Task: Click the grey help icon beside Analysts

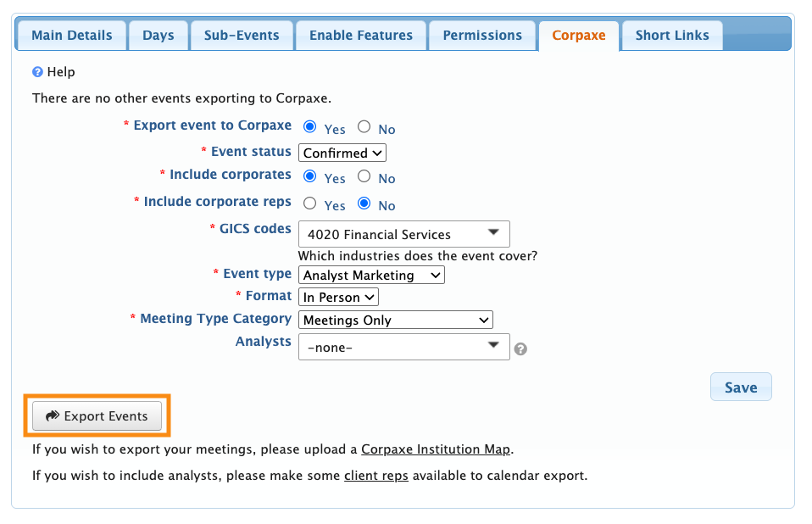Action: pos(521,348)
